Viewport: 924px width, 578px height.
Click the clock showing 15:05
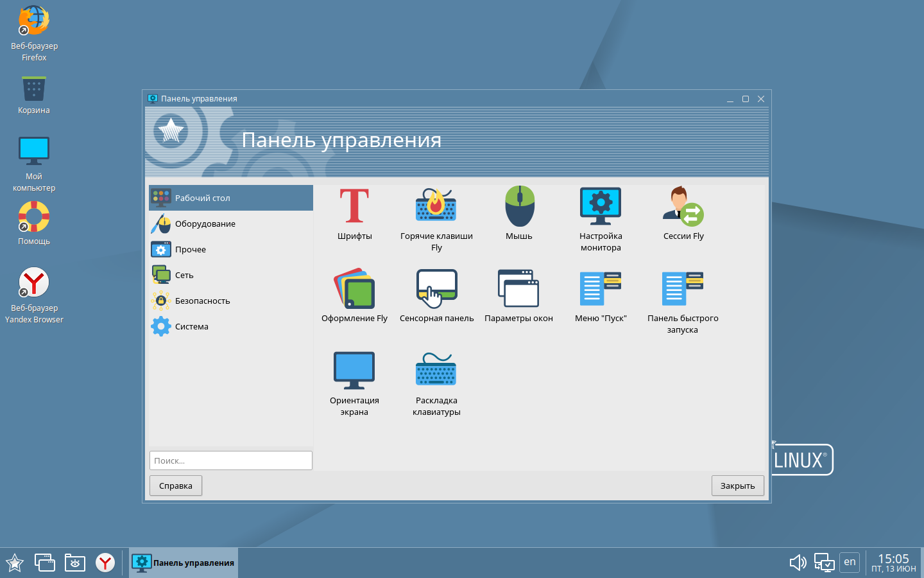(893, 563)
